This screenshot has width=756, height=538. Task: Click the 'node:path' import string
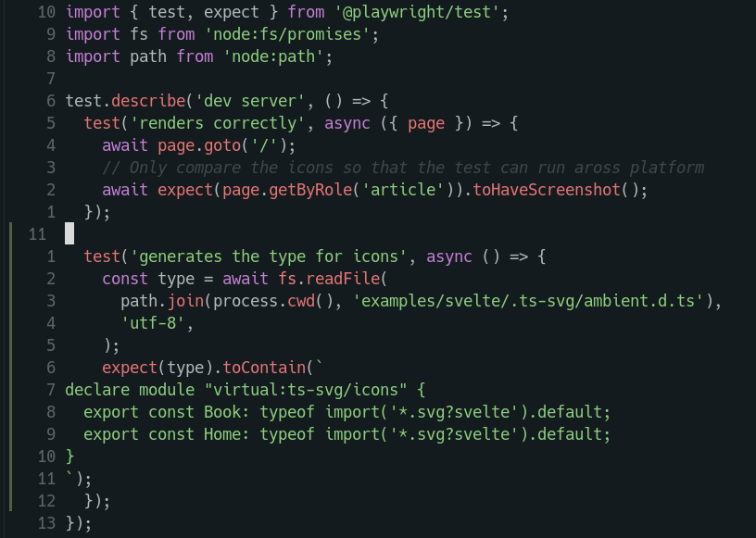273,56
